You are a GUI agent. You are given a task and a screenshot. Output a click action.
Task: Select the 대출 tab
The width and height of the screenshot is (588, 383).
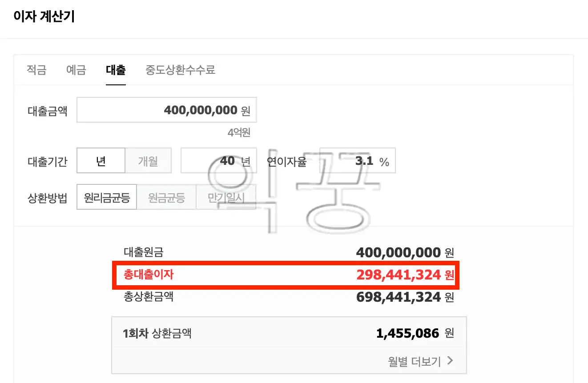[115, 70]
